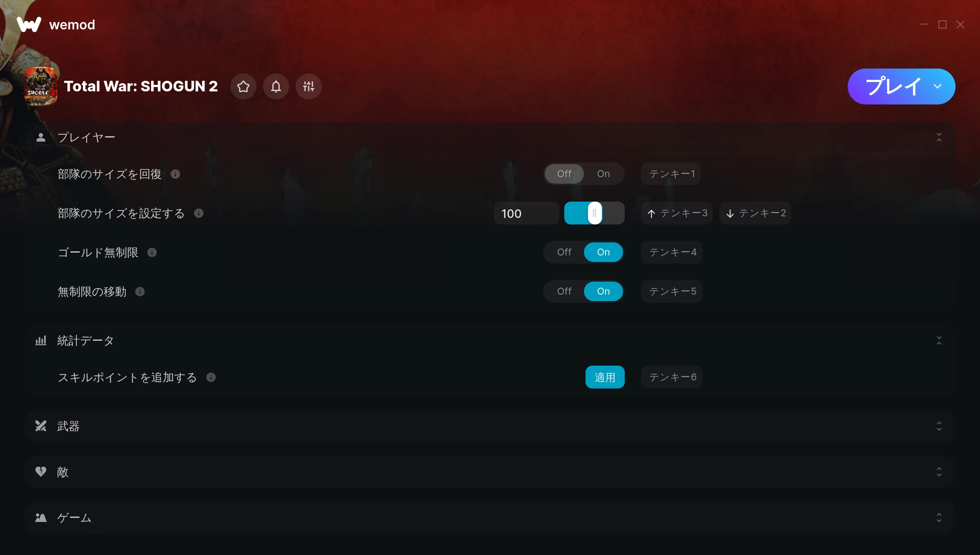
Task: Open the sliders settings icon by the game title
Action: (309, 87)
